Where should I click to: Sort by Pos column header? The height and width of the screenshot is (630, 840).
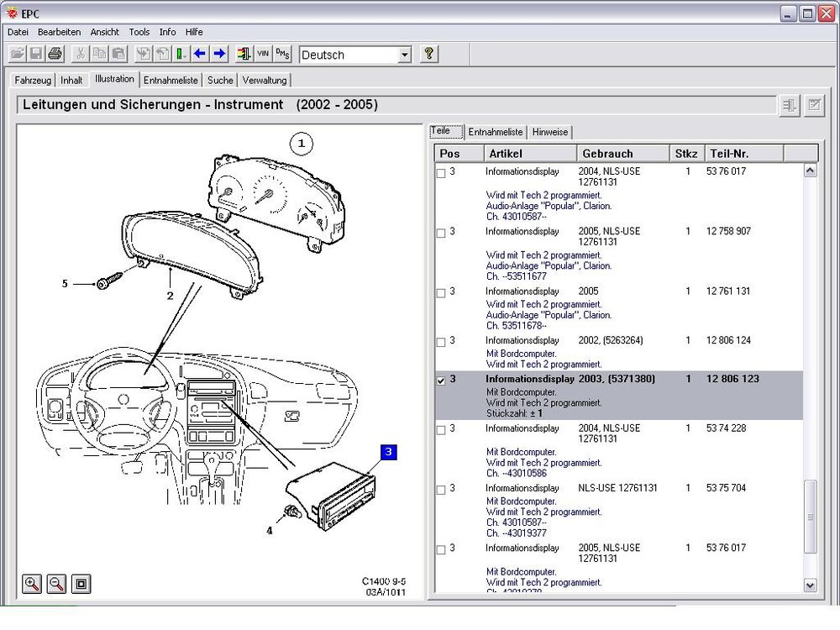click(459, 154)
